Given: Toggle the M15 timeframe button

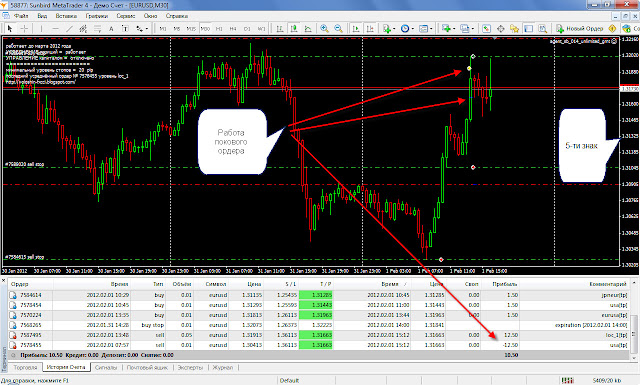Looking at the screenshot, I should point(191,29).
